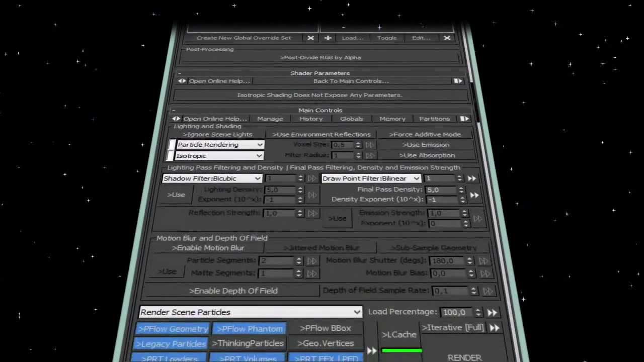Click the Density Exponent value field
Image resolution: width=644 pixels, height=362 pixels.
(x=443, y=200)
